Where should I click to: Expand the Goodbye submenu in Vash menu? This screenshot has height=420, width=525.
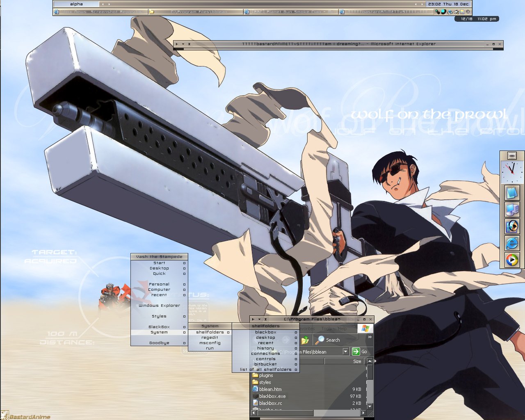(159, 343)
